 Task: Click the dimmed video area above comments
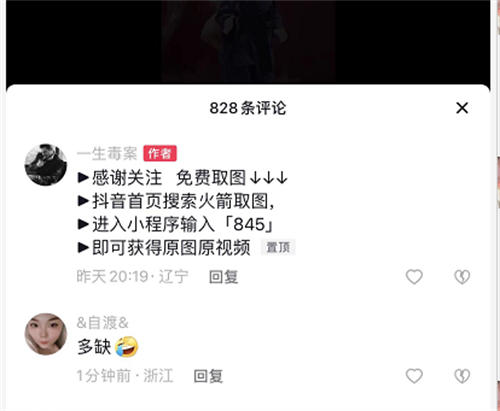point(248,42)
